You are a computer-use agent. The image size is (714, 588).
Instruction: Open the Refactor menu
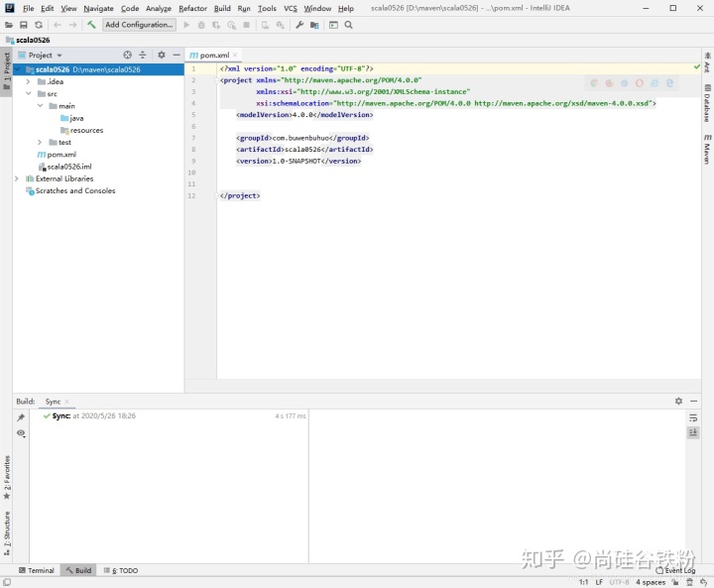192,8
